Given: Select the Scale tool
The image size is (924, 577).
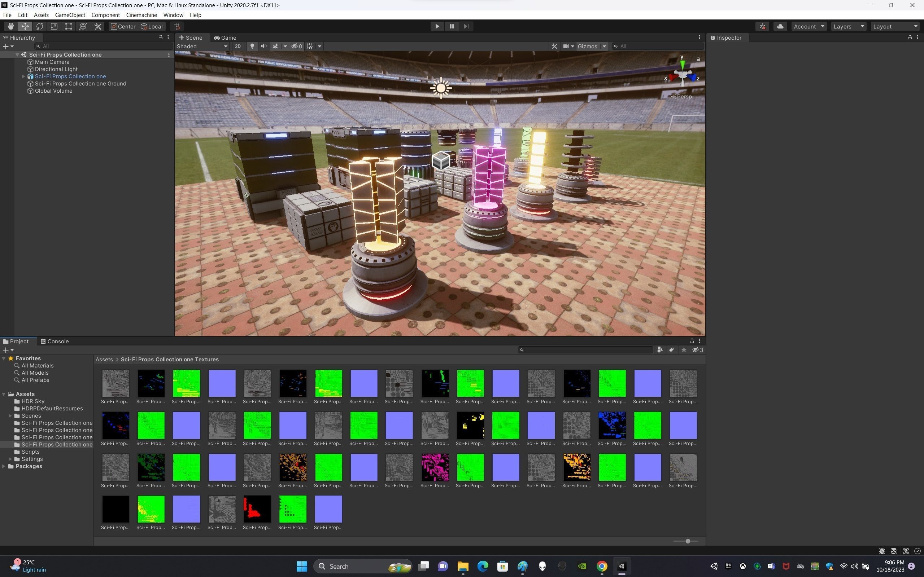Looking at the screenshot, I should click(x=54, y=26).
